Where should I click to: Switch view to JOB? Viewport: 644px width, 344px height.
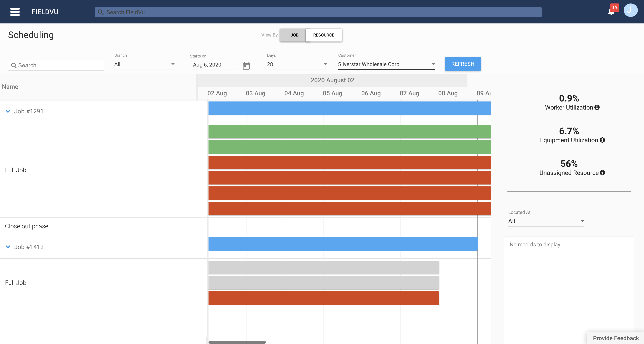(x=294, y=35)
